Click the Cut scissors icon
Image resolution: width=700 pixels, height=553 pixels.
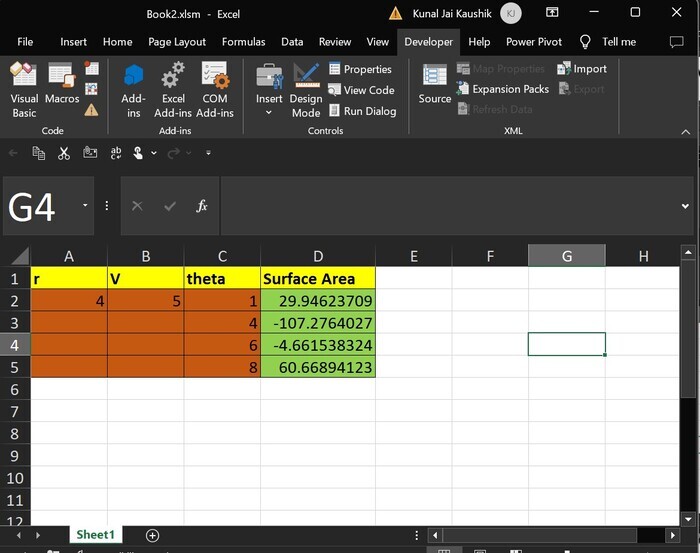click(64, 153)
